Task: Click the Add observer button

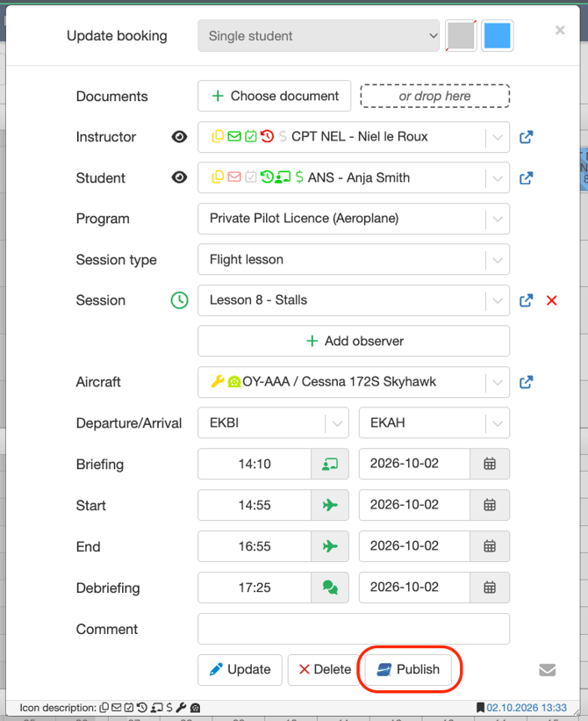Action: [x=354, y=342]
